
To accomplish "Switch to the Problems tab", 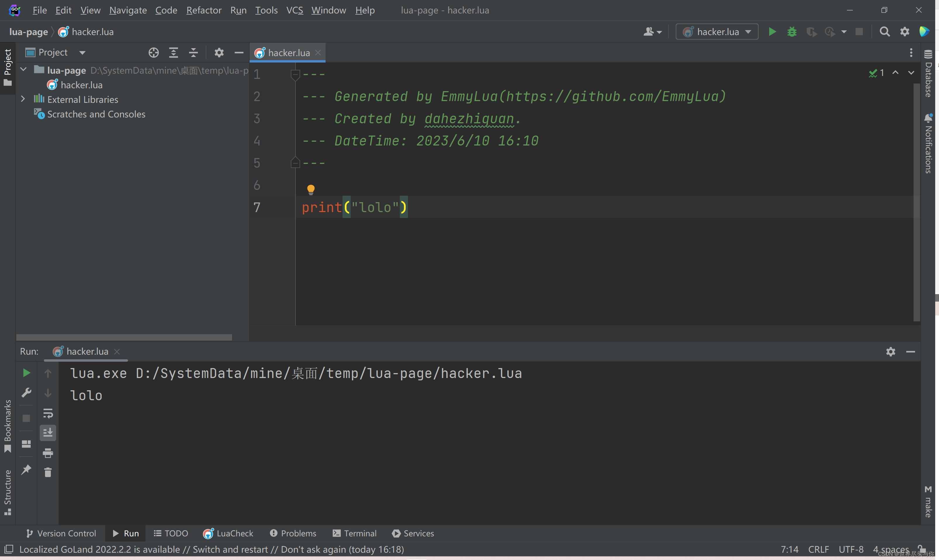I will (298, 533).
